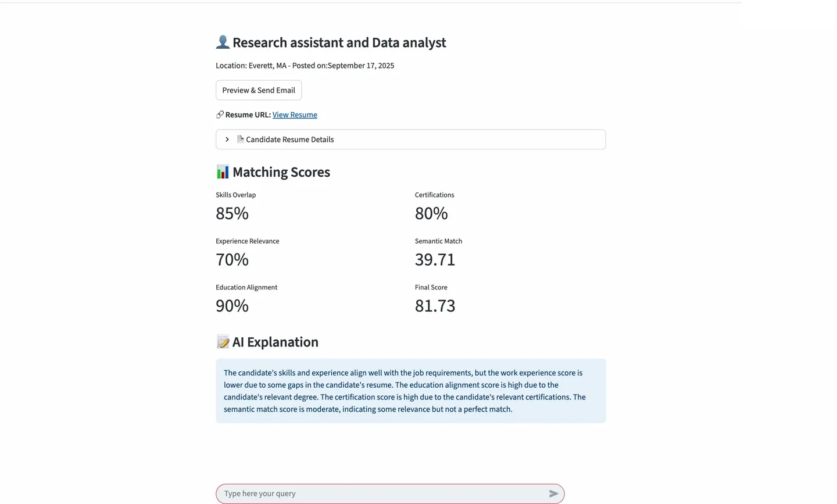837x504 pixels.
Task: Open the Preview & Send Email button
Action: [x=259, y=90]
